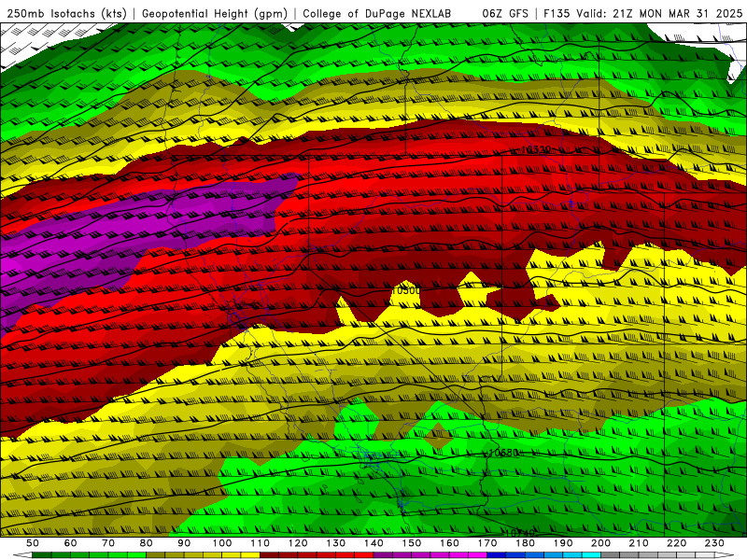747x560 pixels.
Task: Click the 10320 height contour label
Action: pos(536,149)
